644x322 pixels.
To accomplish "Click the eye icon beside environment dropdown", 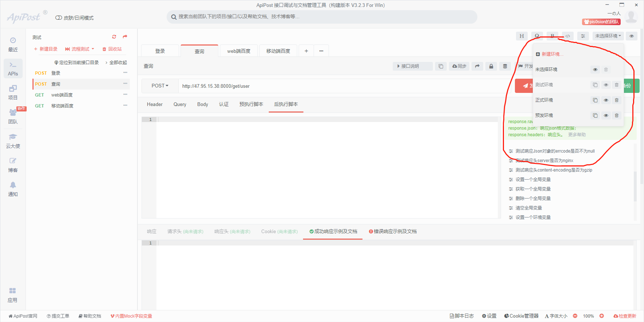I will pyautogui.click(x=632, y=36).
